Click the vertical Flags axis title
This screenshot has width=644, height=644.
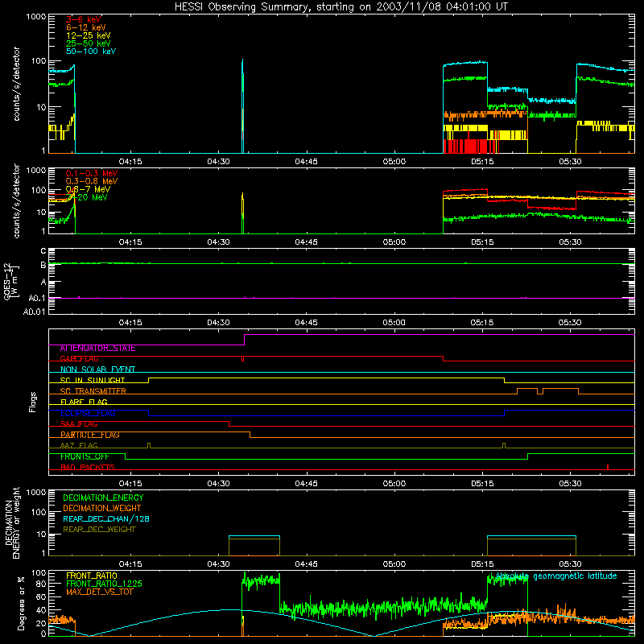click(33, 402)
